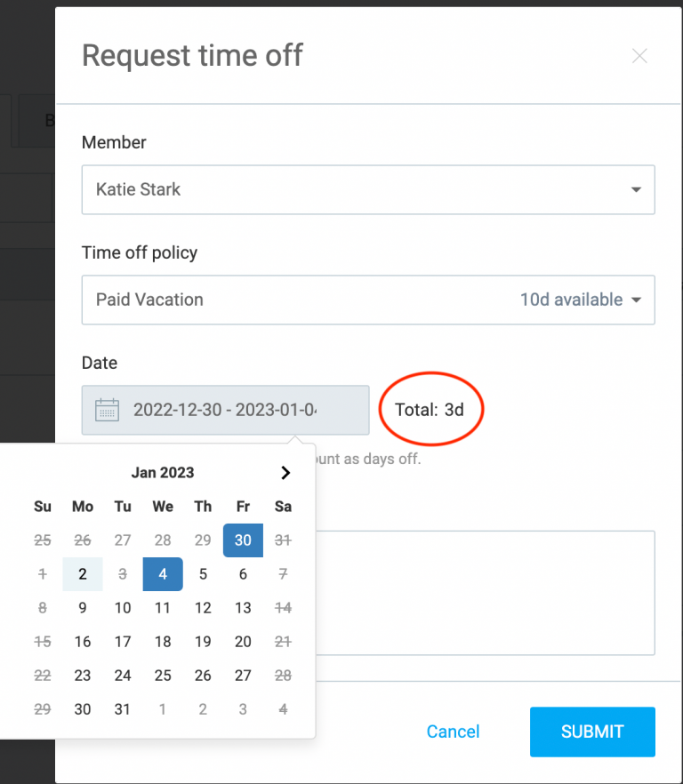The height and width of the screenshot is (784, 683).
Task: Select January 4, the highlighted end date
Action: coord(163,573)
